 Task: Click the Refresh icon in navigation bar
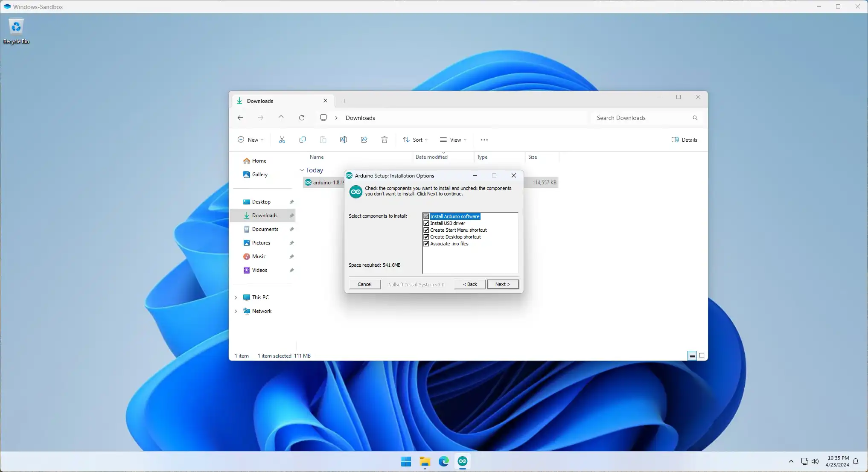click(301, 118)
